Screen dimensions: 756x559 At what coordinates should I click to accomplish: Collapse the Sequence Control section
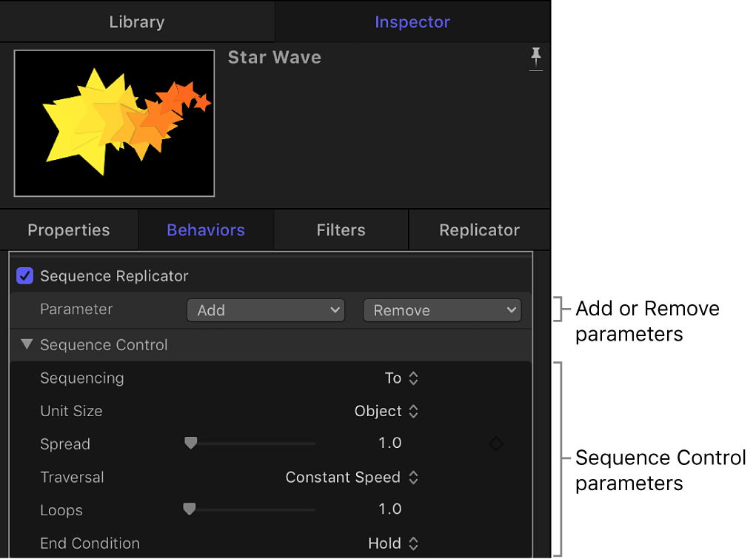27,344
